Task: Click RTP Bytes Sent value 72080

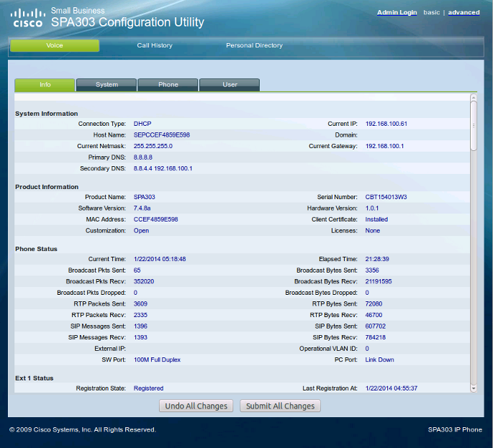Action: (374, 303)
